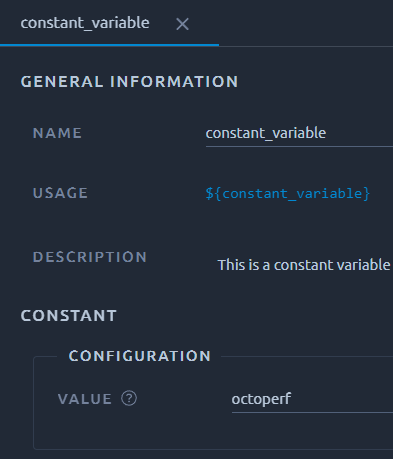Focus the Name input field
Viewport: 393px width, 459px height.
[299, 133]
